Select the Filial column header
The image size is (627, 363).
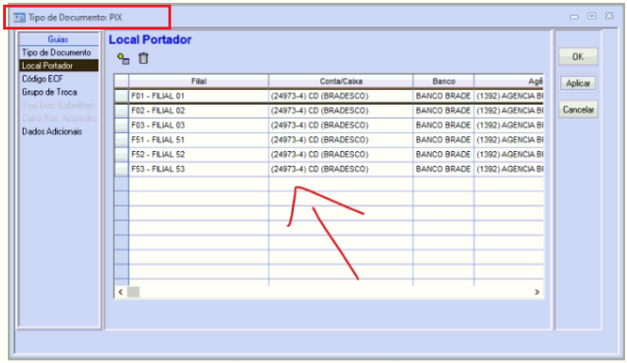point(199,81)
